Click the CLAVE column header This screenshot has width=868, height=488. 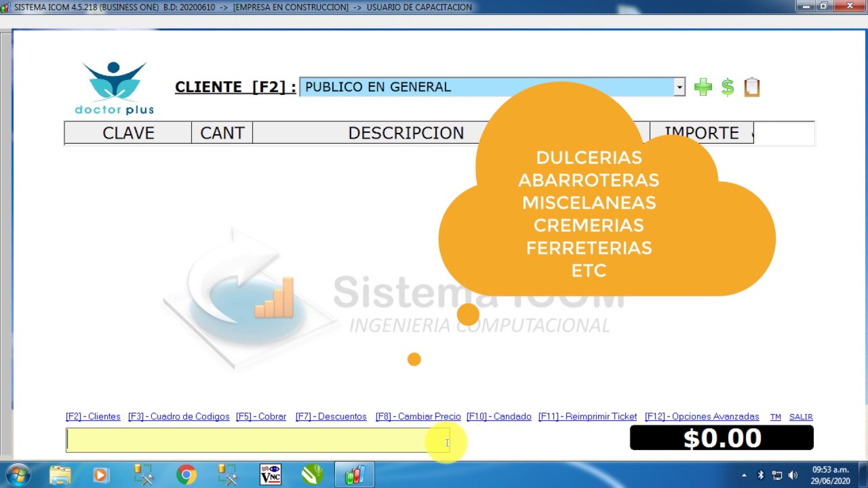click(128, 133)
